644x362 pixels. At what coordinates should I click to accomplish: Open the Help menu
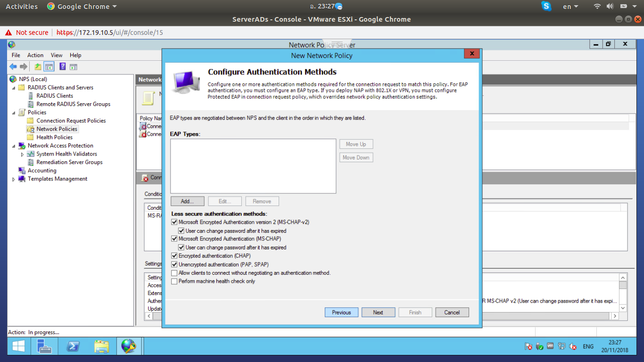pos(75,55)
